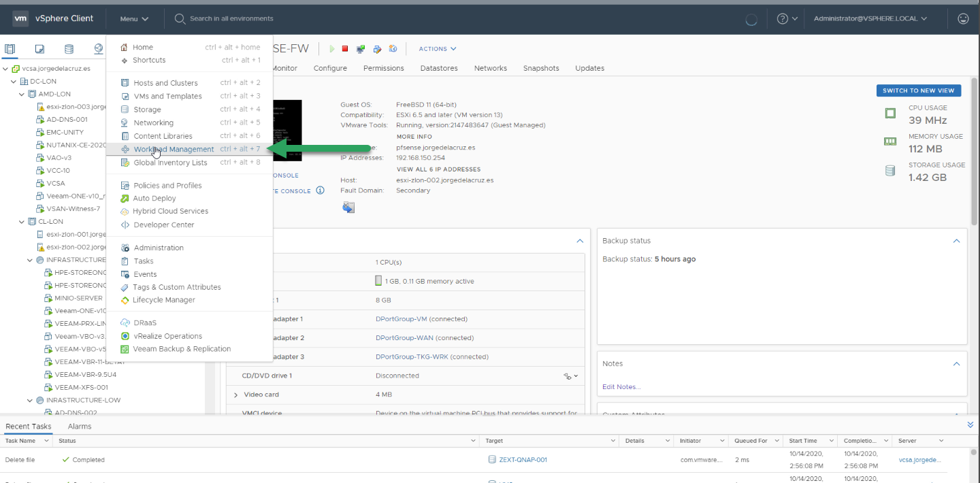Collapse the Notes card

click(x=956, y=364)
